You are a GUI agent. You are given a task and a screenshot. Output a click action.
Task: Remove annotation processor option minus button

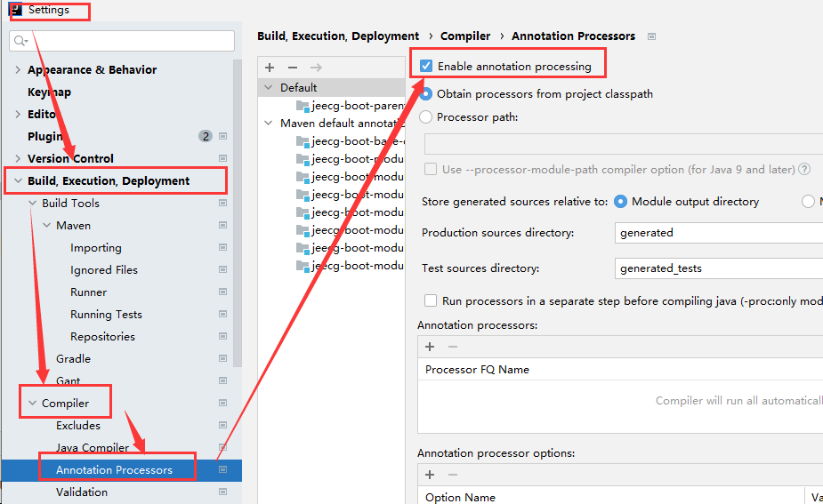click(453, 475)
